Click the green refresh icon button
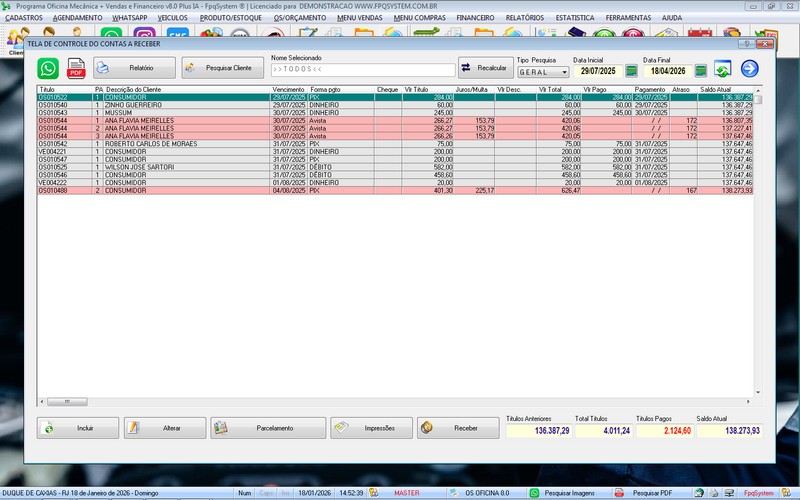800x500 pixels. (x=722, y=68)
